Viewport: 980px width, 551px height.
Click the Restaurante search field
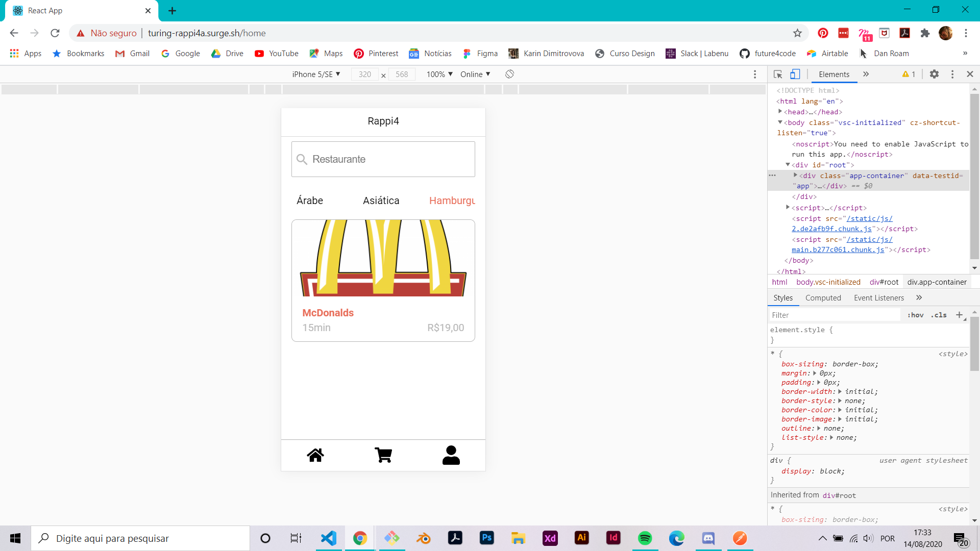click(383, 159)
